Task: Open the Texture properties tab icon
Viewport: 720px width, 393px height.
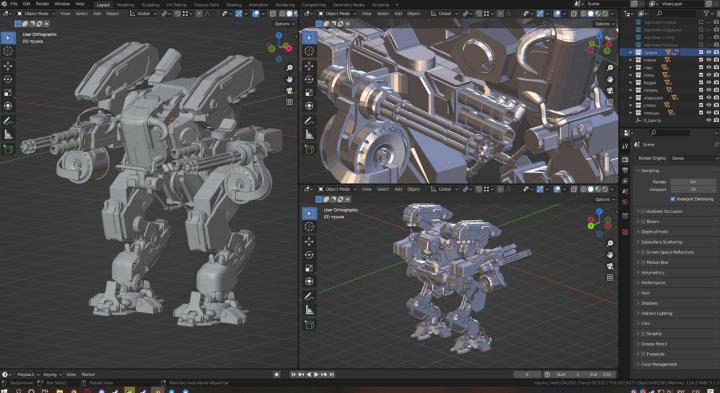Action: (625, 232)
